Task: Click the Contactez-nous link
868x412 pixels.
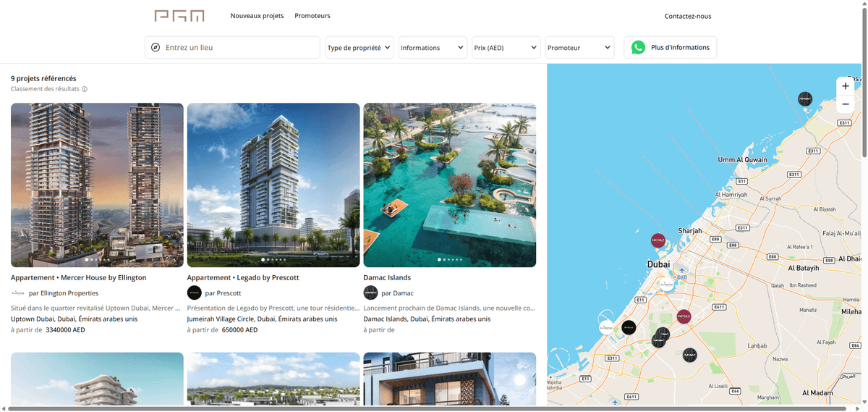Action: click(687, 16)
